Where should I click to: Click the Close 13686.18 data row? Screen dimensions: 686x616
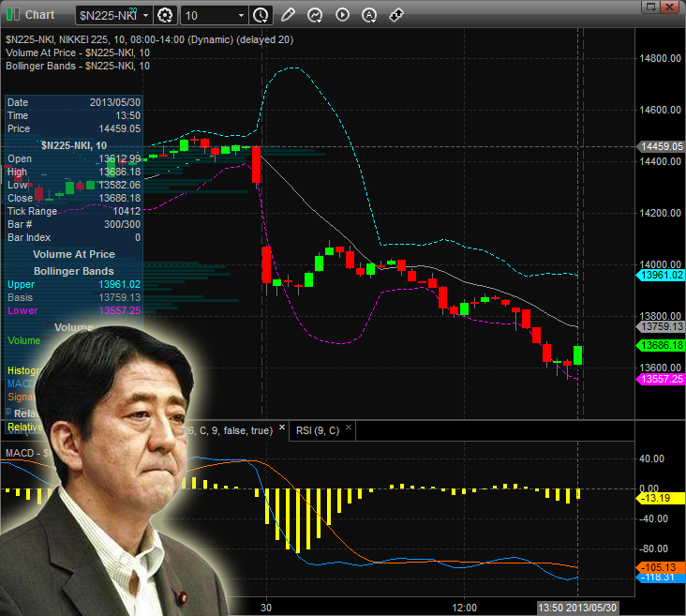click(74, 198)
